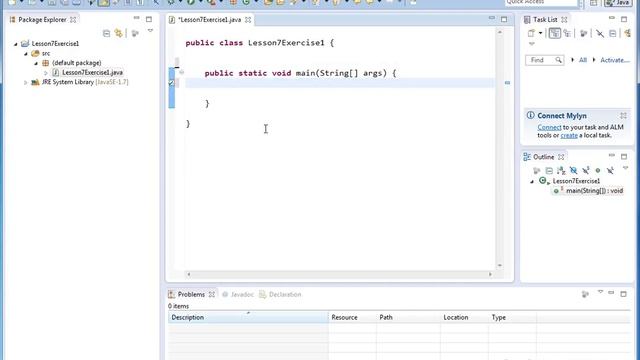Image resolution: width=640 pixels, height=360 pixels.
Task: Toggle Hide Local Types in Outline
Action: pos(610,170)
